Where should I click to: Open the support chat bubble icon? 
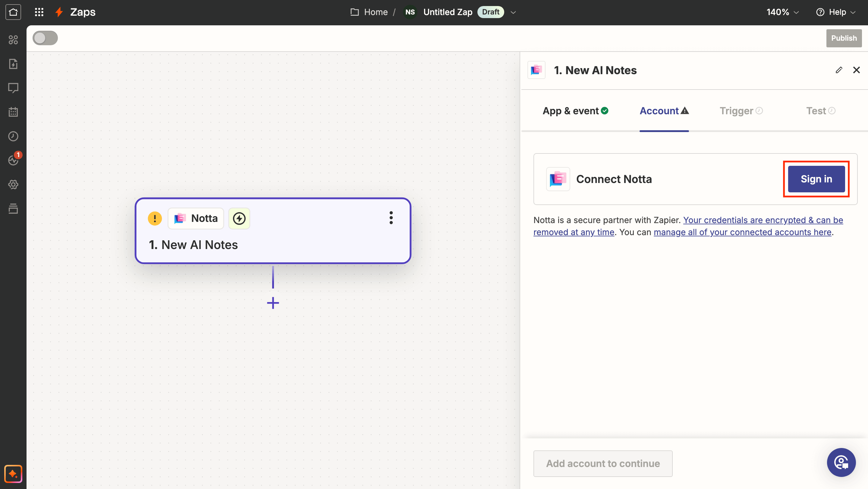tap(841, 462)
